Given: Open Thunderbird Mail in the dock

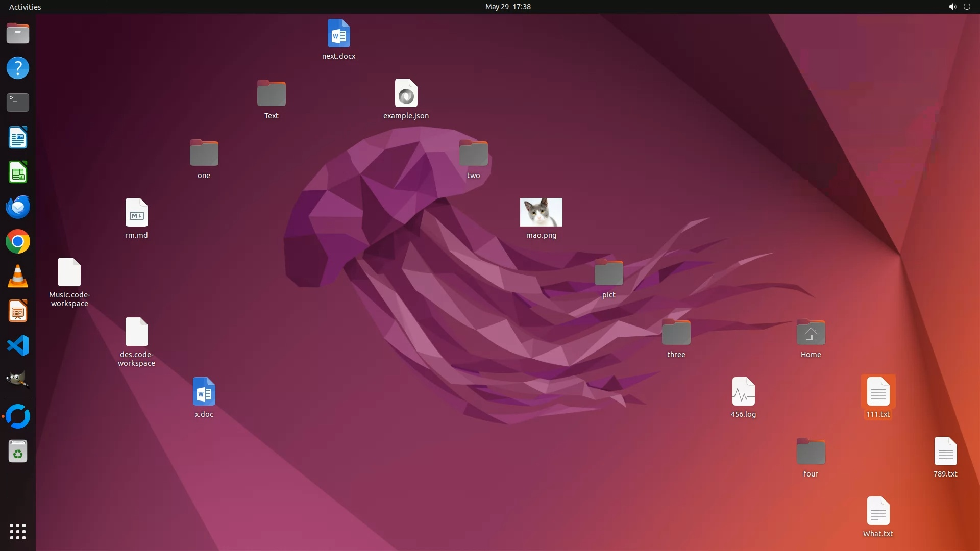Looking at the screenshot, I should tap(18, 207).
